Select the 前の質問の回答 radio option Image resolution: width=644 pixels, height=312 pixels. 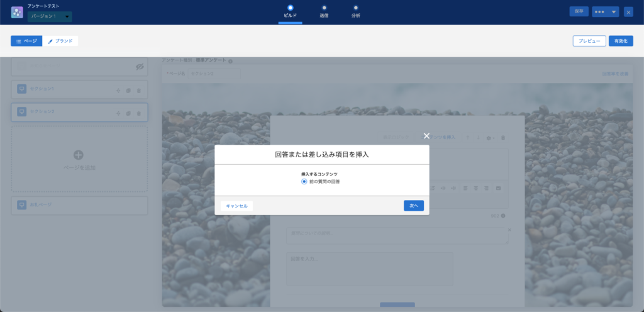304,181
